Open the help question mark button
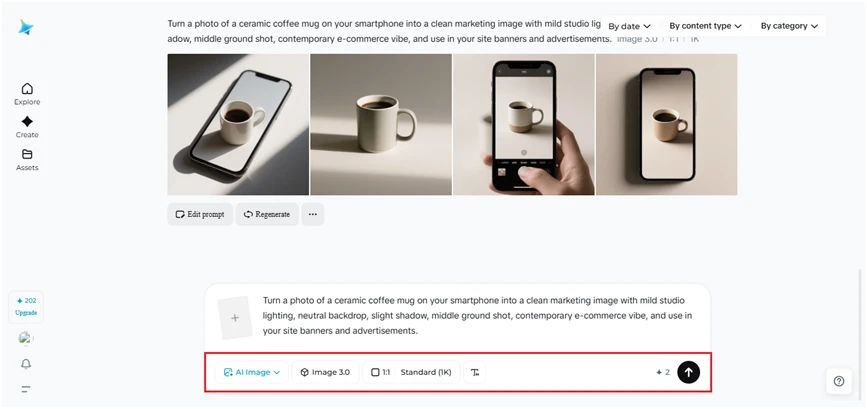Image resolution: width=867 pixels, height=409 pixels. click(x=839, y=381)
